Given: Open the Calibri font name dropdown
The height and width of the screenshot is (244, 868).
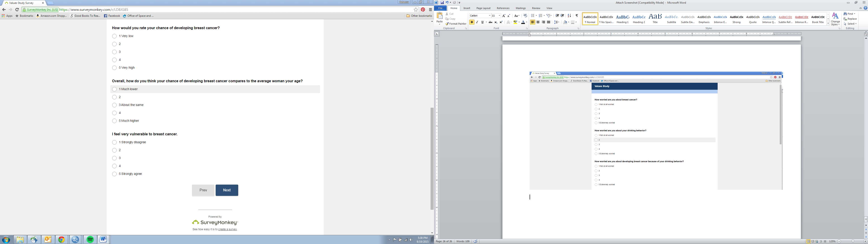Looking at the screenshot, I should 490,16.
